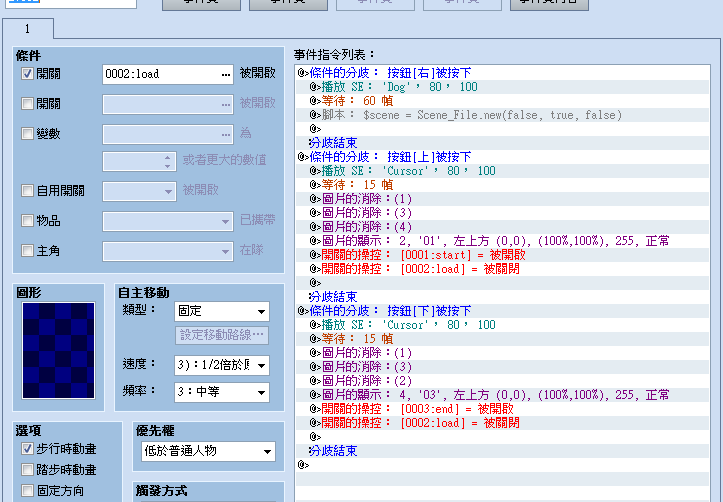The image size is (723, 502).
Task: Click the 0002:load switch field
Action: pyautogui.click(x=168, y=74)
